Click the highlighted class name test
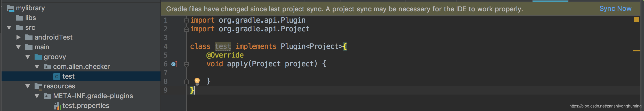 [223, 47]
